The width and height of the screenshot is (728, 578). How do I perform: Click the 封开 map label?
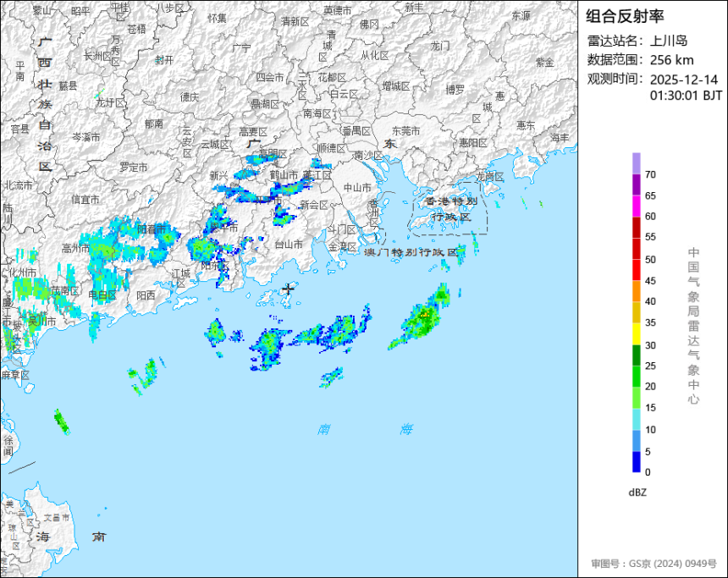(x=164, y=59)
